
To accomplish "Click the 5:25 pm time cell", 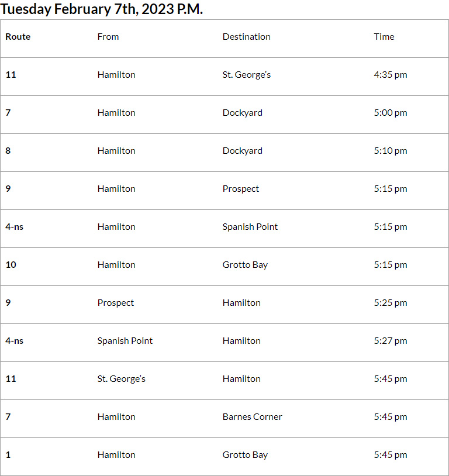I will click(391, 302).
